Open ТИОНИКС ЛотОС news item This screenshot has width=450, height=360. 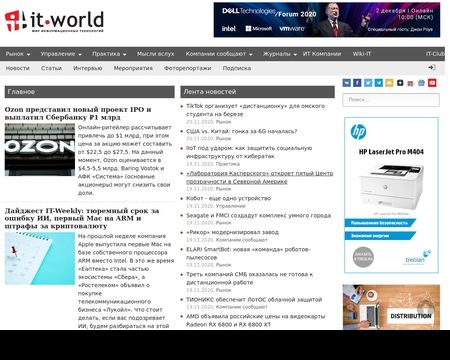click(x=254, y=299)
